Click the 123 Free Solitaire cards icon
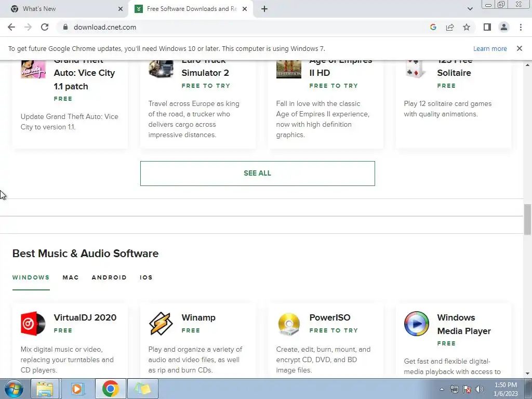Screen dimensions: 532x399 click(416, 69)
